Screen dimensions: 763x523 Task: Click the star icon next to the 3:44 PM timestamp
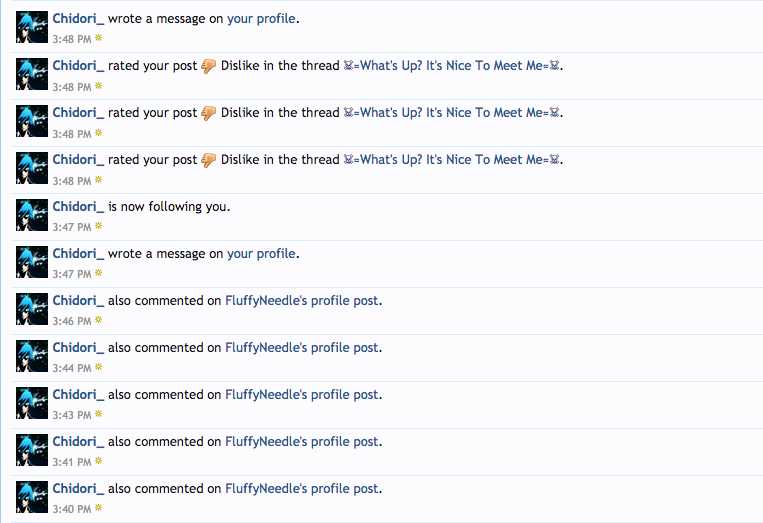pyautogui.click(x=98, y=368)
